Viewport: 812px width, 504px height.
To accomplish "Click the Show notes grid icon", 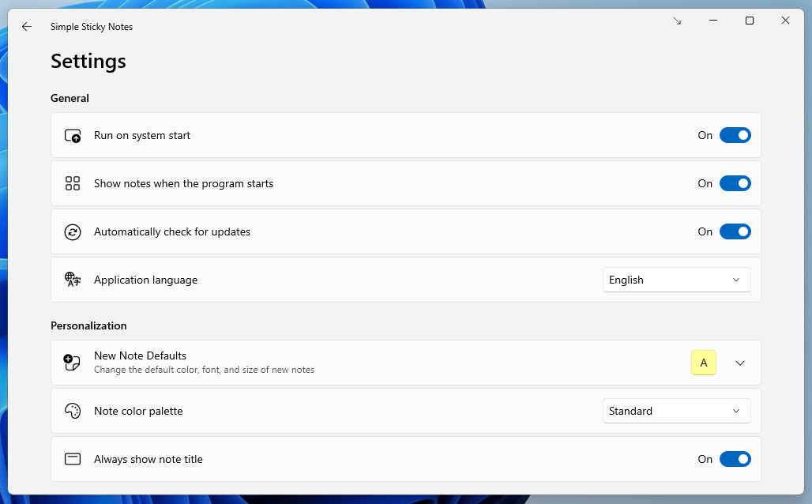I will pos(73,184).
